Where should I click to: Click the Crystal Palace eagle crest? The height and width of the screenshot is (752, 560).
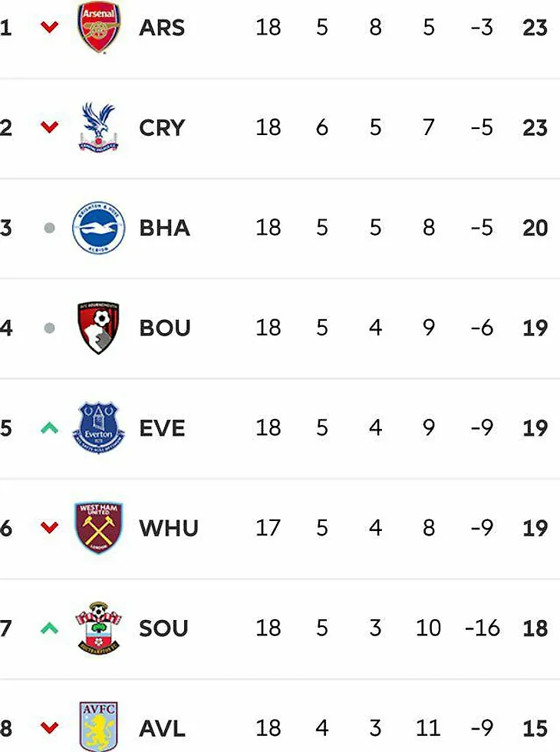click(x=99, y=127)
